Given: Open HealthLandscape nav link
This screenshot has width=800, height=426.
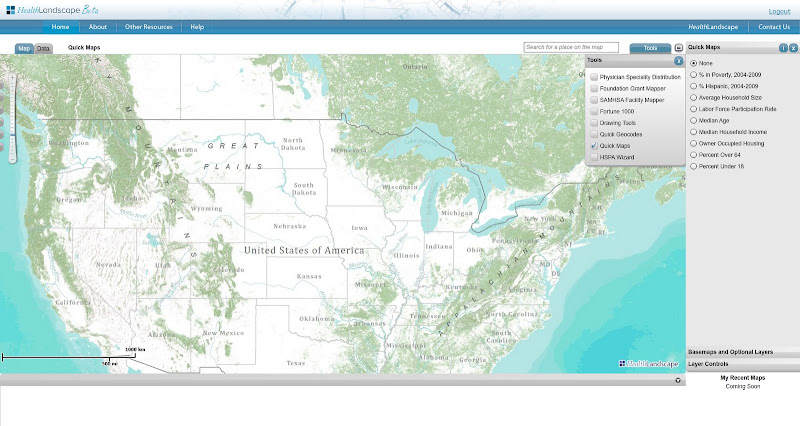Looking at the screenshot, I should (713, 27).
